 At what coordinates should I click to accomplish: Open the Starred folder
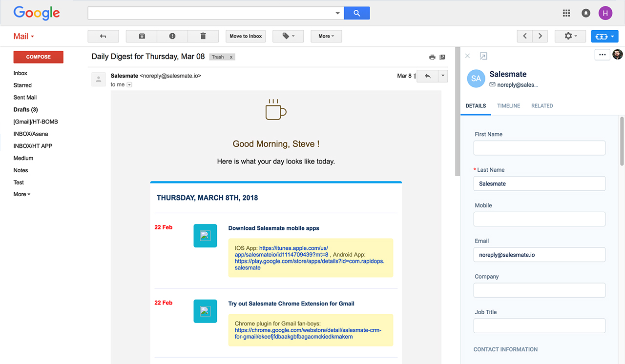[x=22, y=85]
